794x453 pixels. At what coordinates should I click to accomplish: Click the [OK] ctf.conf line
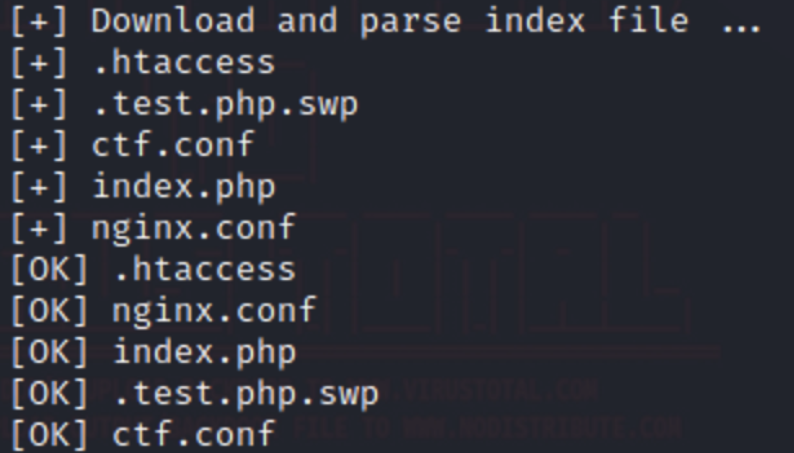point(143,436)
